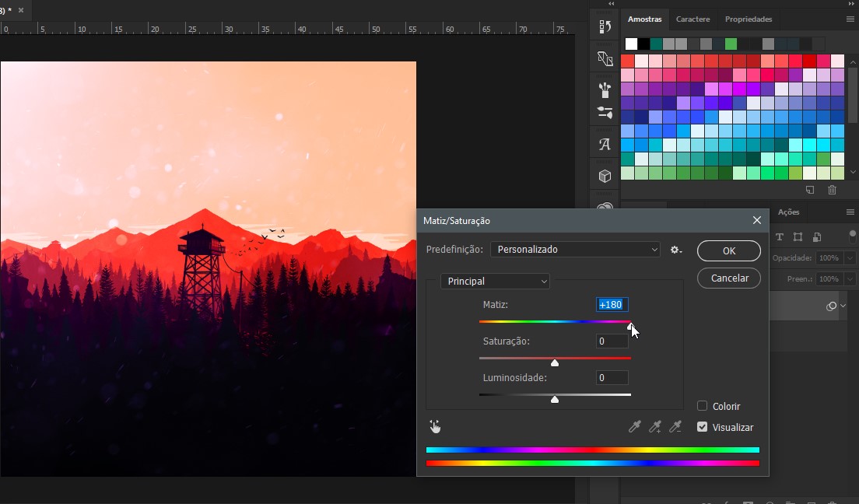Collapse the icon dock double arrows
The image size is (859, 504).
coord(612,3)
